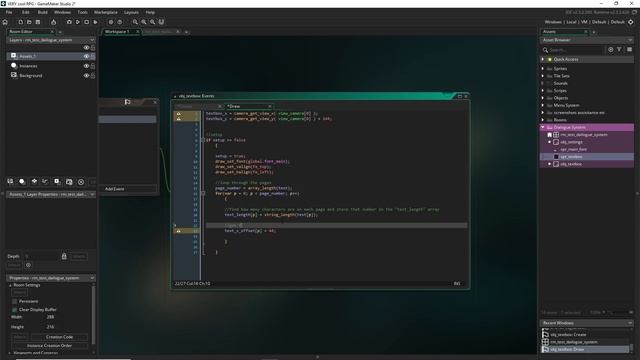Expand Quick Access group
The height and width of the screenshot is (360, 640).
pyautogui.click(x=543, y=60)
